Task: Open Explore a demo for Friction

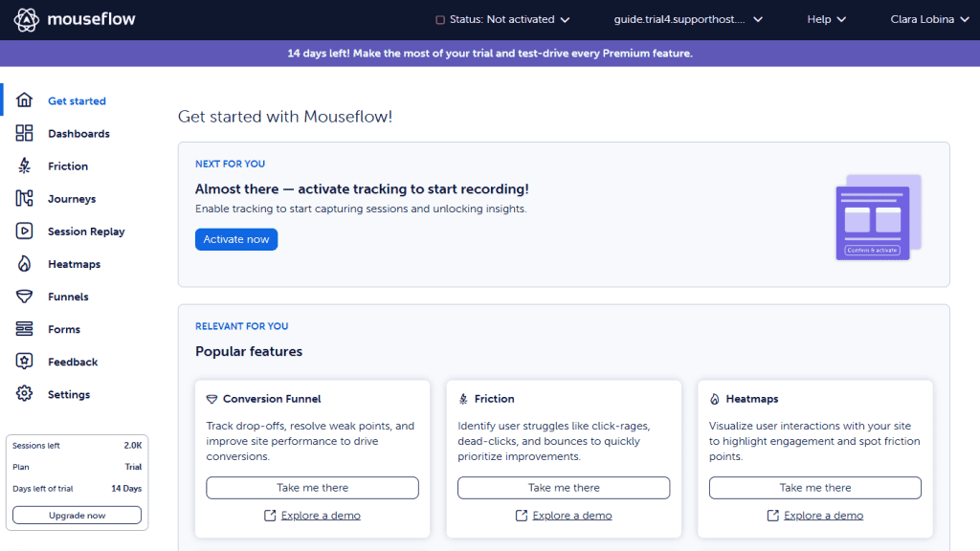Action: click(572, 516)
